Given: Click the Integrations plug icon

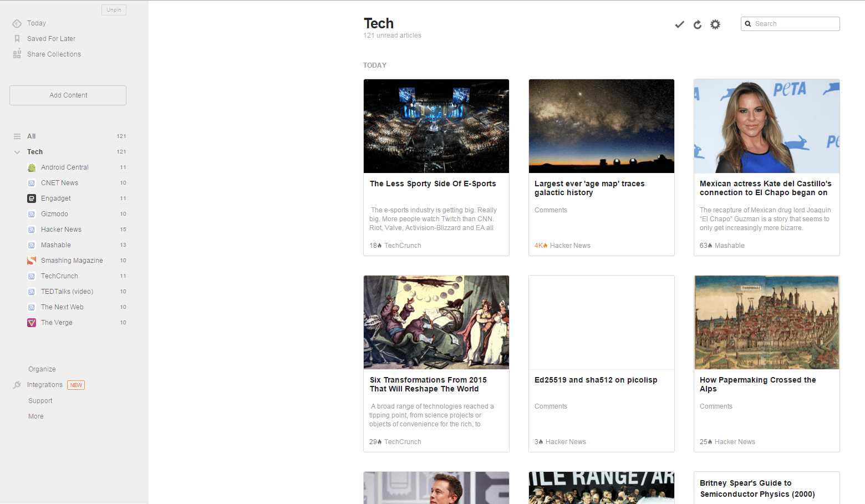Looking at the screenshot, I should [x=17, y=385].
